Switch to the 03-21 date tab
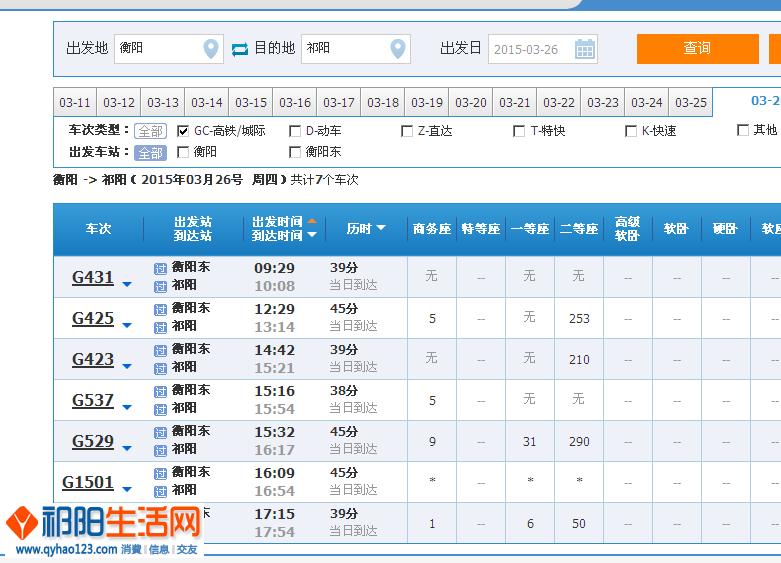 (x=515, y=102)
